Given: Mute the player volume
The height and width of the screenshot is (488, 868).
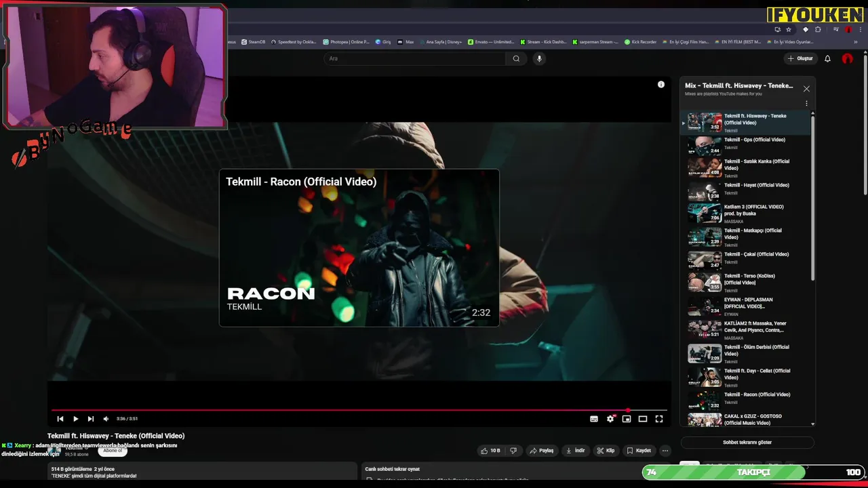Looking at the screenshot, I should 106,419.
